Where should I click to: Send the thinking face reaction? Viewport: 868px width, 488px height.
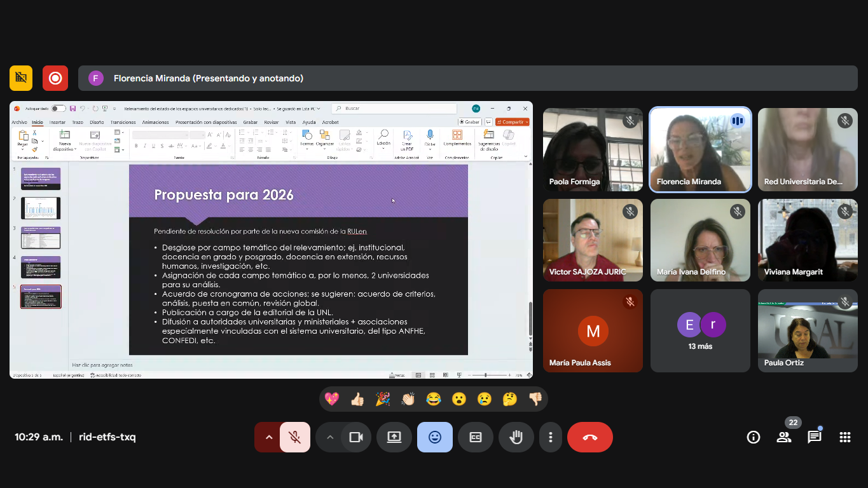click(510, 399)
